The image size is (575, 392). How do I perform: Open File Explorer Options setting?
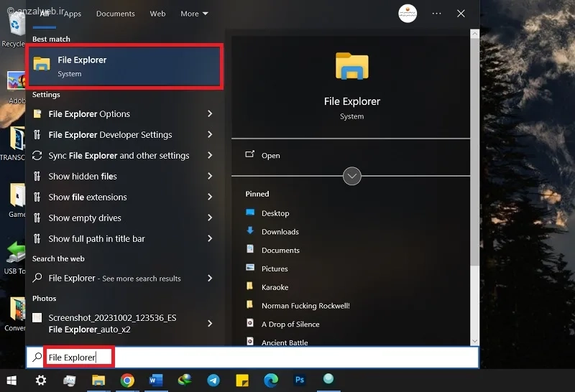(x=89, y=114)
